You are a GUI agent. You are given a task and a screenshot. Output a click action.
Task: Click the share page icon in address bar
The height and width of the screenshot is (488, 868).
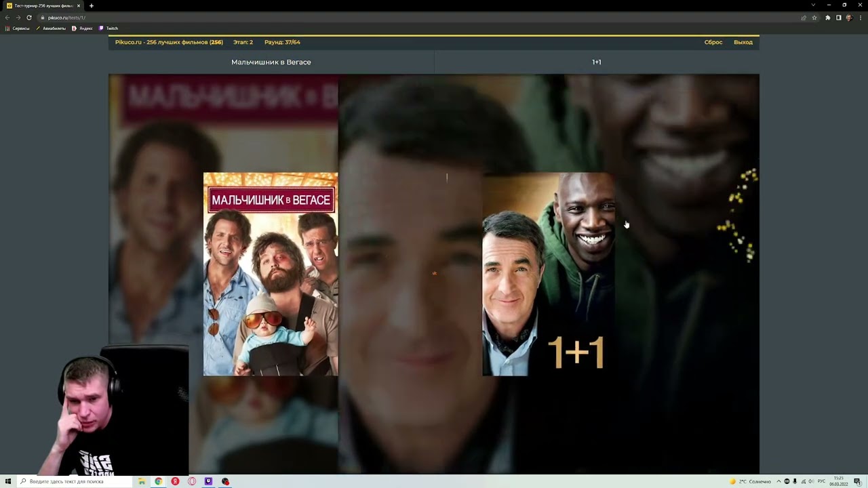pyautogui.click(x=804, y=18)
